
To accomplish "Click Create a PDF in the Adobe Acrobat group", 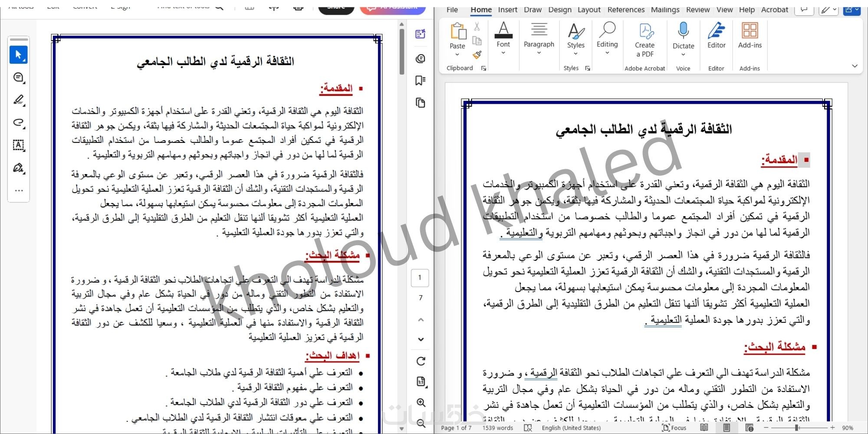I will (x=644, y=40).
